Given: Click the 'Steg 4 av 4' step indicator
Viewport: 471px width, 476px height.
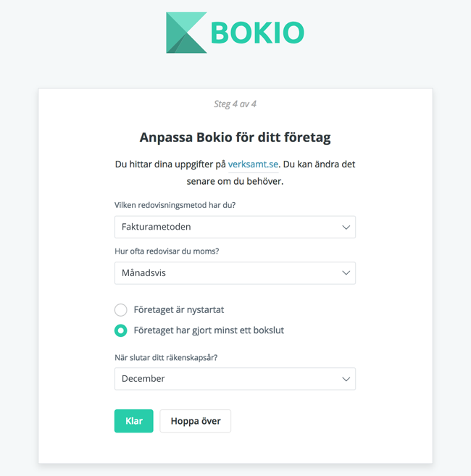Looking at the screenshot, I should [235, 104].
